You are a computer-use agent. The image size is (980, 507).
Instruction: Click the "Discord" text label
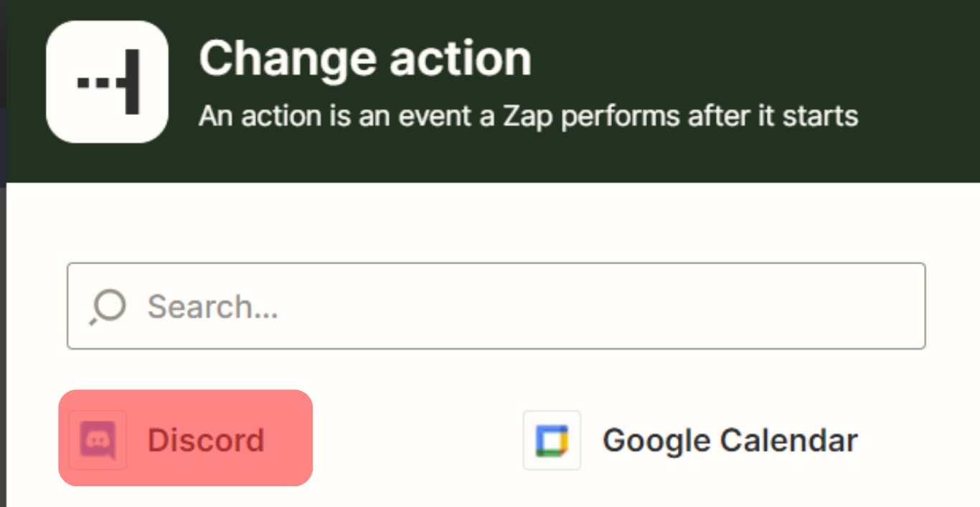tap(206, 440)
